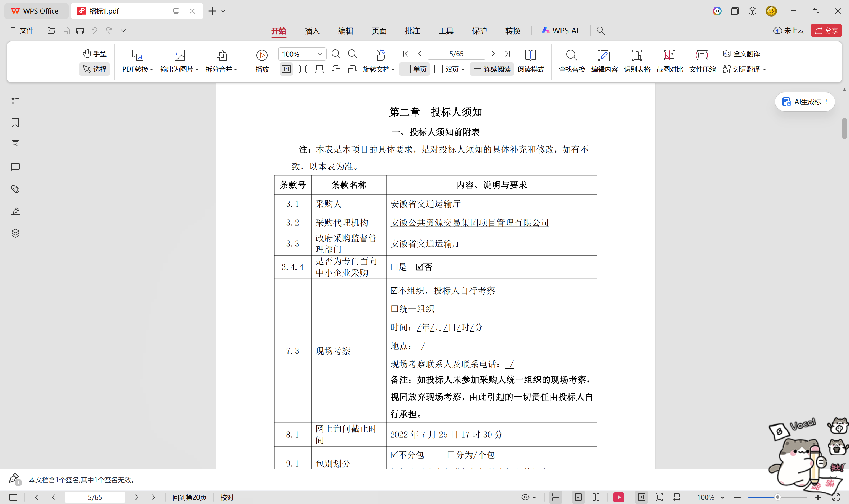849x504 pixels.
Task: Click File Compress (文件压缩)
Action: (x=702, y=61)
